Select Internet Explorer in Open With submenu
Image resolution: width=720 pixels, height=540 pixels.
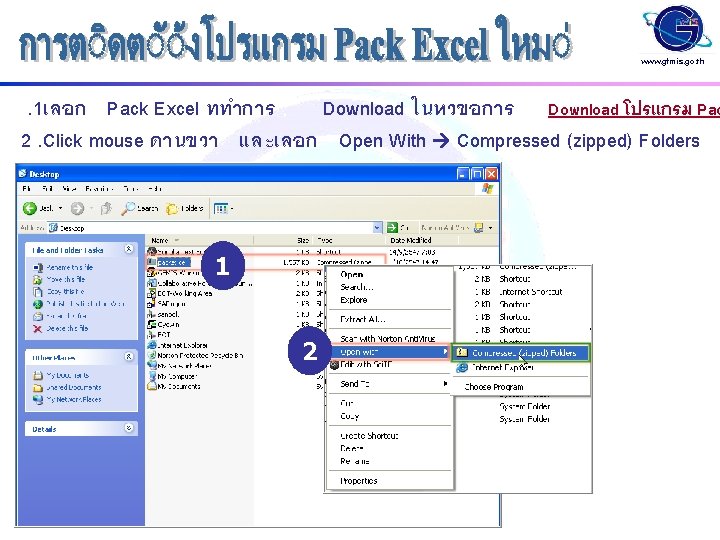(x=521, y=367)
